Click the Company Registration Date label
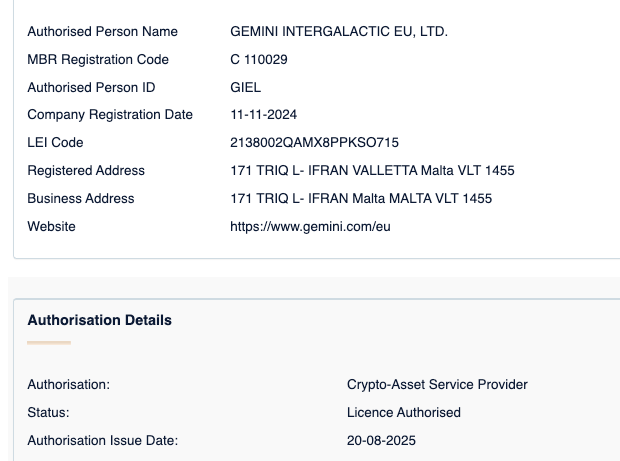 110,115
